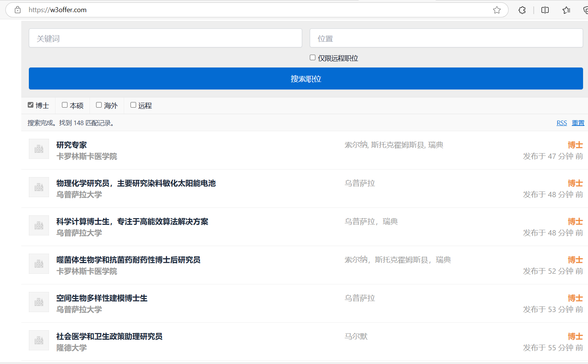Open the favorites list icon
This screenshot has height=364, width=588.
pos(566,10)
